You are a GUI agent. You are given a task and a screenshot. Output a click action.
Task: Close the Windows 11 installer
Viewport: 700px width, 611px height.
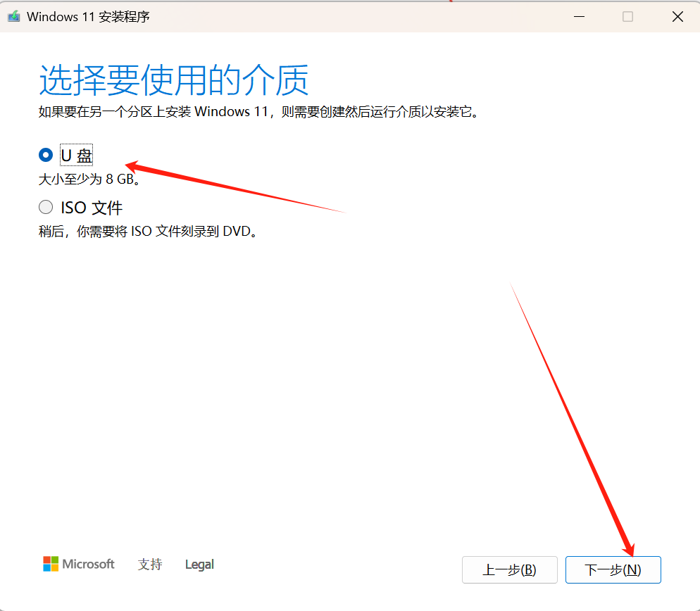click(x=677, y=15)
